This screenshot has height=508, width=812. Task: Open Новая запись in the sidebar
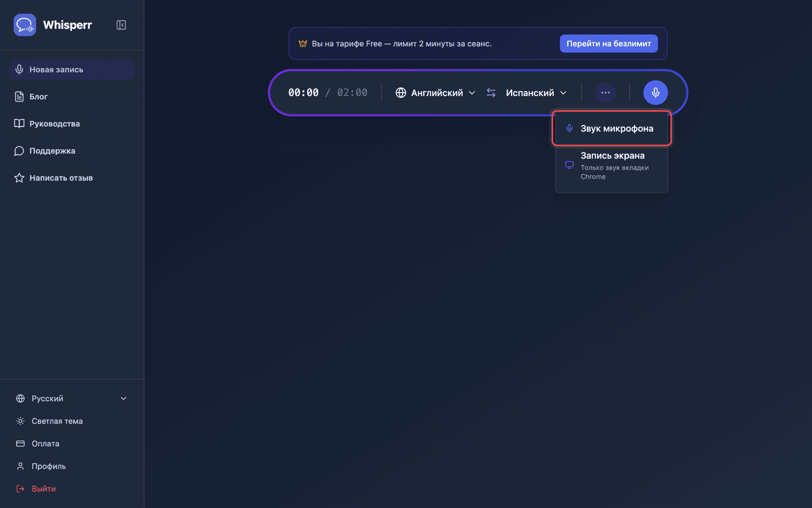pos(72,70)
